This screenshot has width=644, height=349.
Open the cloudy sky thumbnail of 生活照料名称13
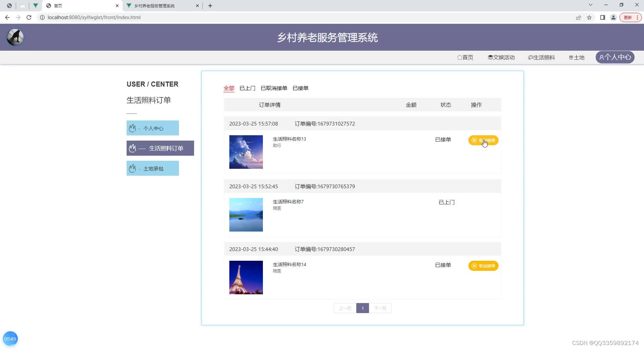pos(246,152)
